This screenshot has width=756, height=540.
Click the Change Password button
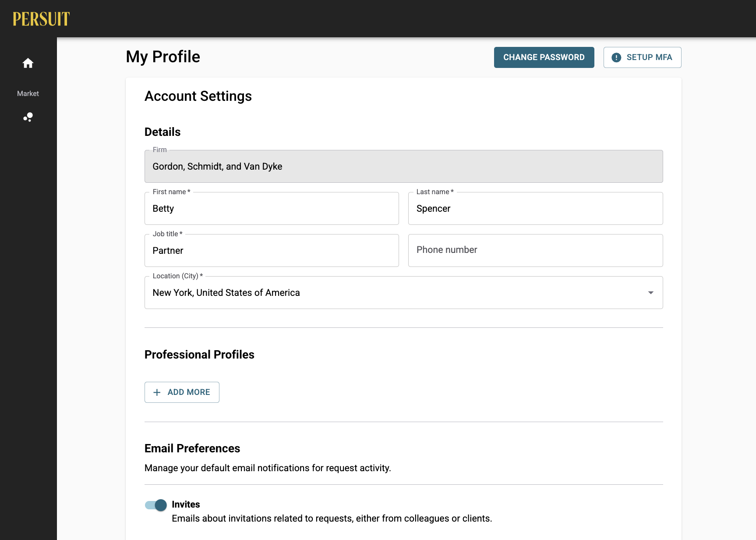544,57
